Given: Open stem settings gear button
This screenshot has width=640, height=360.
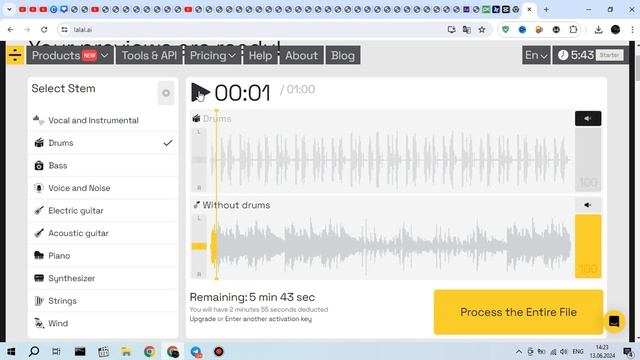Looking at the screenshot, I should pyautogui.click(x=166, y=93).
